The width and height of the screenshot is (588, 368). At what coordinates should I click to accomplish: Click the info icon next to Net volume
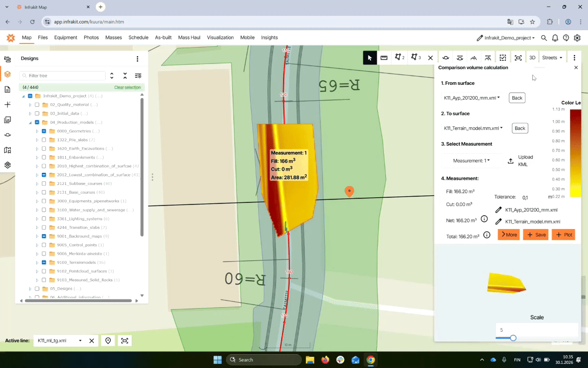pyautogui.click(x=484, y=219)
